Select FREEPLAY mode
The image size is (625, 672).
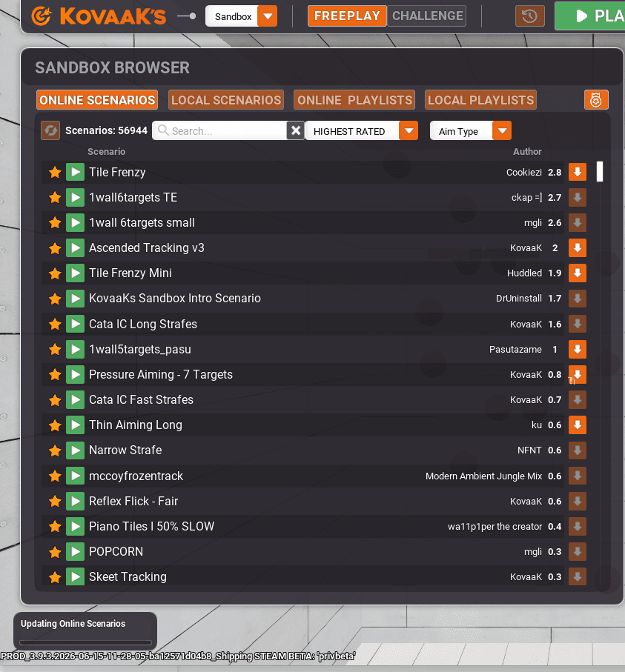(x=347, y=16)
